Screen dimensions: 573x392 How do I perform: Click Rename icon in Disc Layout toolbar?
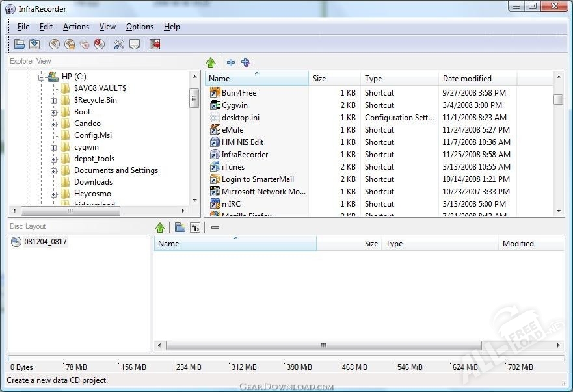point(195,228)
